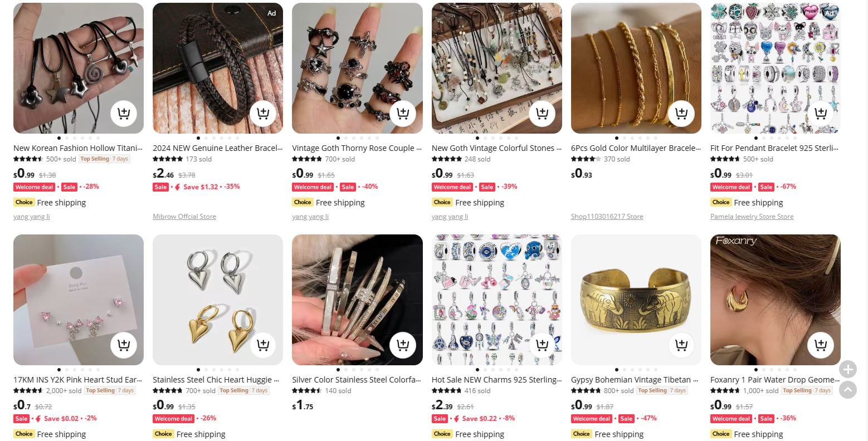Open the Mibrow Official Store link
The height and width of the screenshot is (441, 868).
coord(184,217)
